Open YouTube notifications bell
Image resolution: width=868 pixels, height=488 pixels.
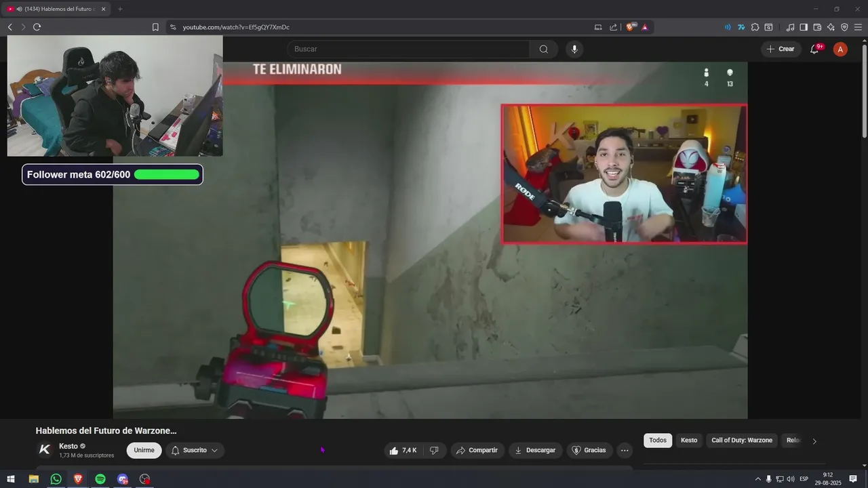coord(815,49)
